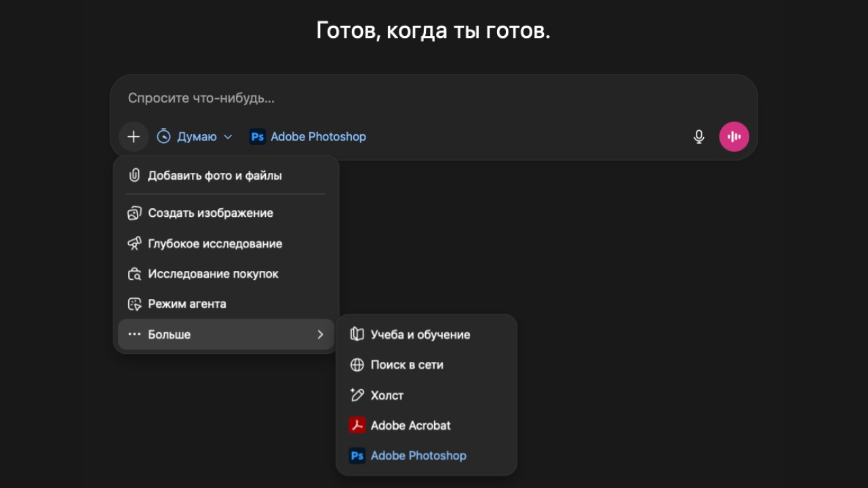The image size is (868, 488).
Task: Remove the Adobe Photoshop chip from composer
Action: [307, 136]
